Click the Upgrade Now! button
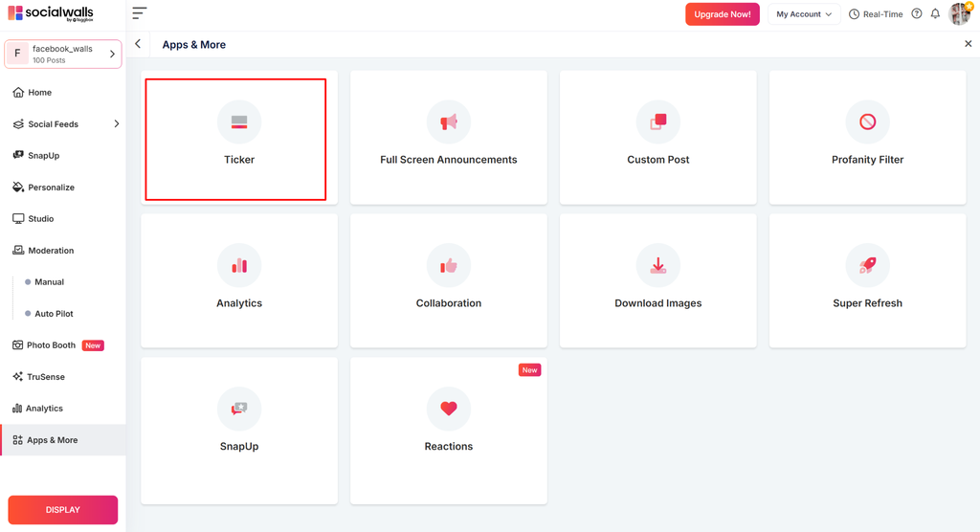Viewport: 980px width, 532px height. tap(723, 13)
